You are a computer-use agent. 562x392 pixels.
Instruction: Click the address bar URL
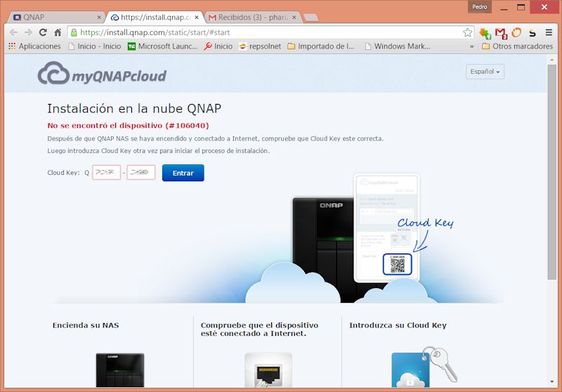point(155,32)
